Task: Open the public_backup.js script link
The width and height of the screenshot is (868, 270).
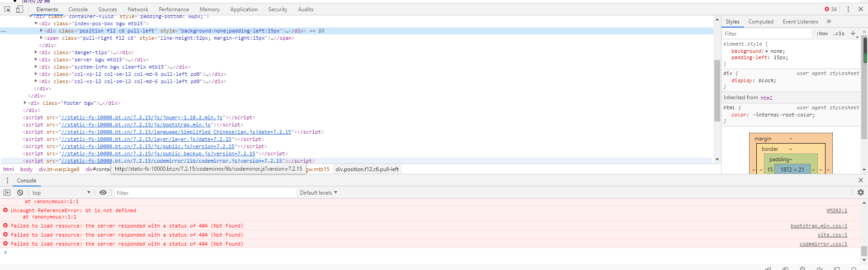Action: 158,154
